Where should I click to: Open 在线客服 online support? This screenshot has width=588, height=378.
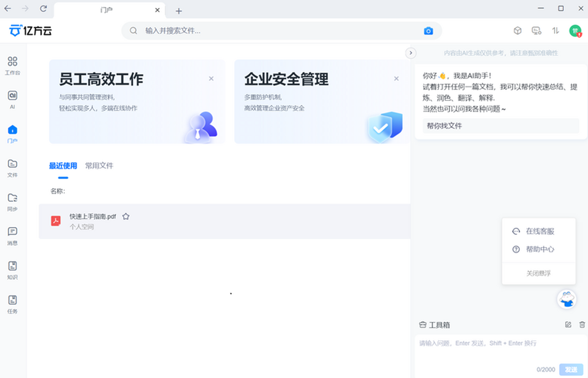tap(539, 231)
